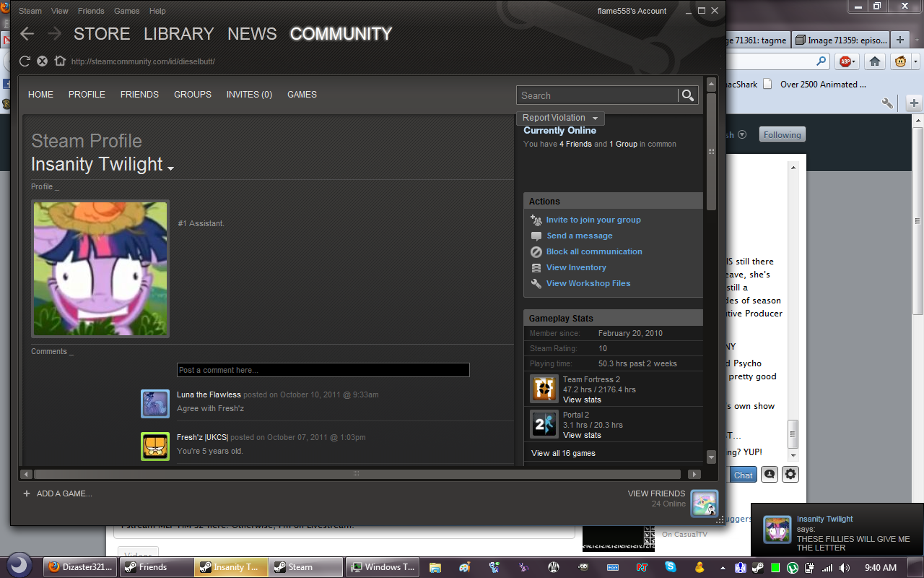Click the Skype icon in the taskbar
Viewport: 924px width, 578px height.
click(x=671, y=567)
